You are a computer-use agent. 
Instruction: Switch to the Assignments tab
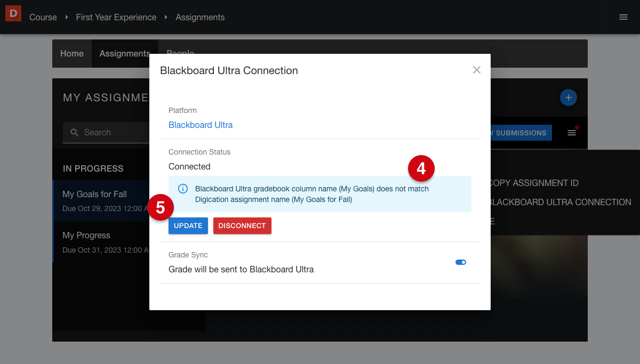(x=125, y=53)
